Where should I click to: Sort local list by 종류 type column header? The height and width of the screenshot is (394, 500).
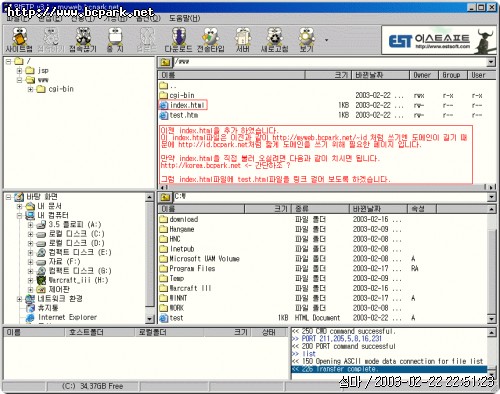(x=320, y=209)
